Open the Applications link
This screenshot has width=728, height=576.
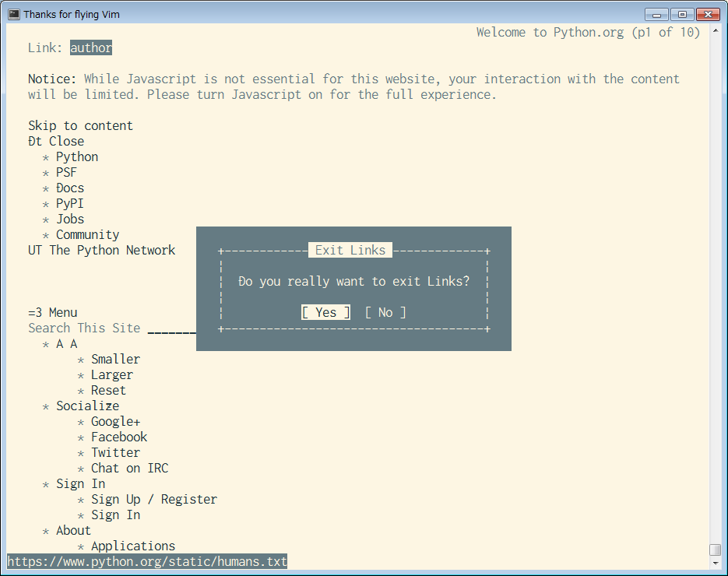133,546
